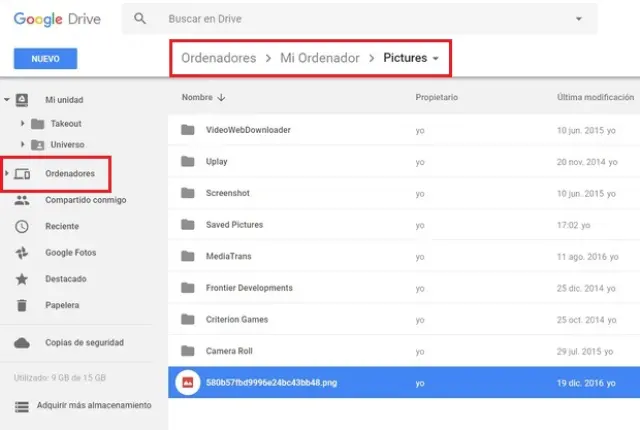Click the Copias de seguridad cloud icon
This screenshot has height=430, width=640.
(x=22, y=343)
